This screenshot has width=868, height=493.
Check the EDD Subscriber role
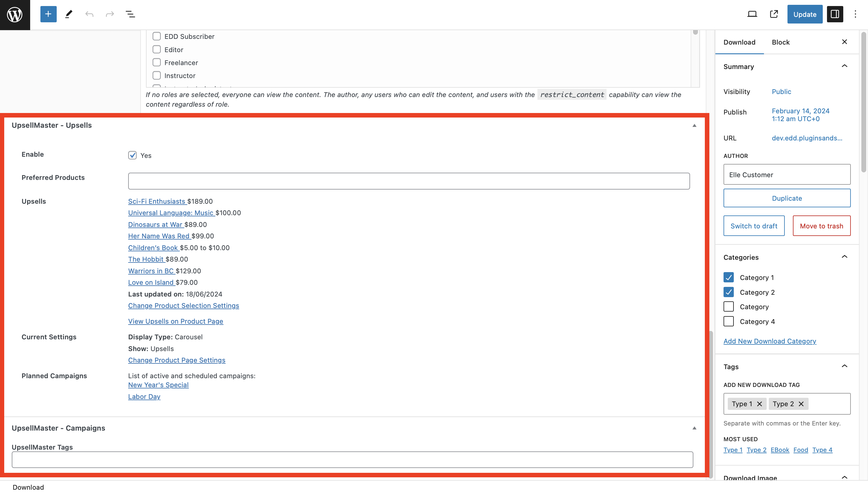tap(157, 36)
